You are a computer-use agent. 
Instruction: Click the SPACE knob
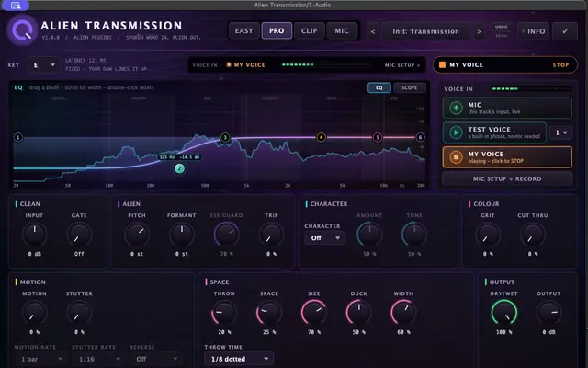pyautogui.click(x=269, y=313)
